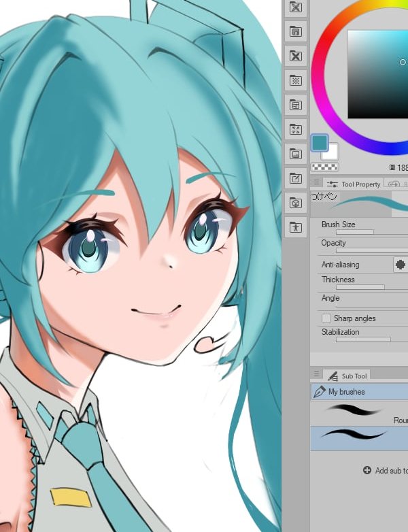The image size is (408, 532).
Task: Click the Stabilization slider
Action: [x=372, y=339]
